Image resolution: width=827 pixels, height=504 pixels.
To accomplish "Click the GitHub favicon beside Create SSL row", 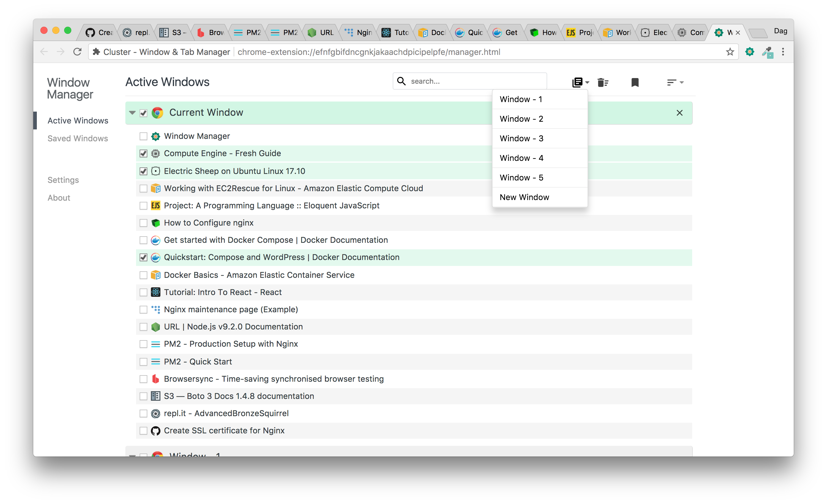I will 155,431.
